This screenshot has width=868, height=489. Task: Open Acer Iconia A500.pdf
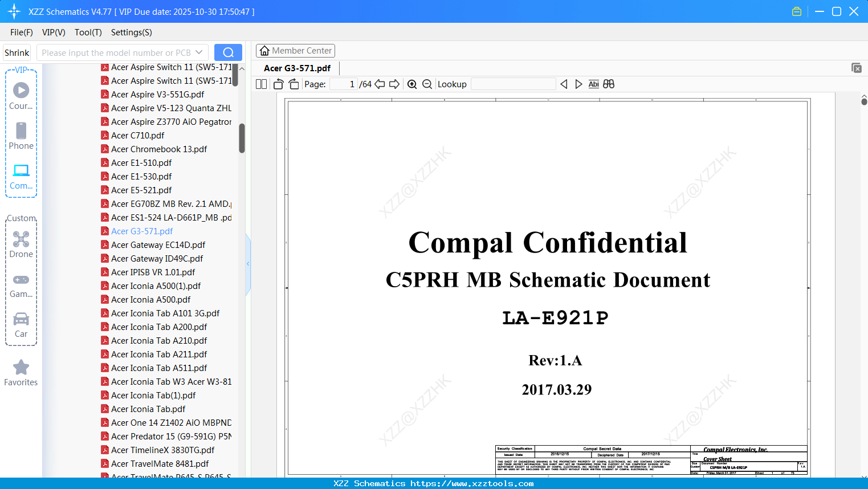tap(145, 300)
